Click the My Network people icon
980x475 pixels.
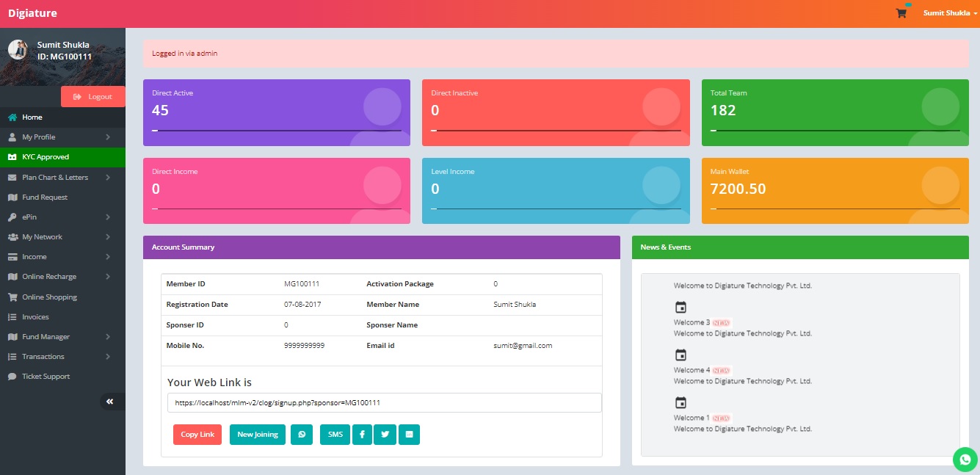coord(13,237)
